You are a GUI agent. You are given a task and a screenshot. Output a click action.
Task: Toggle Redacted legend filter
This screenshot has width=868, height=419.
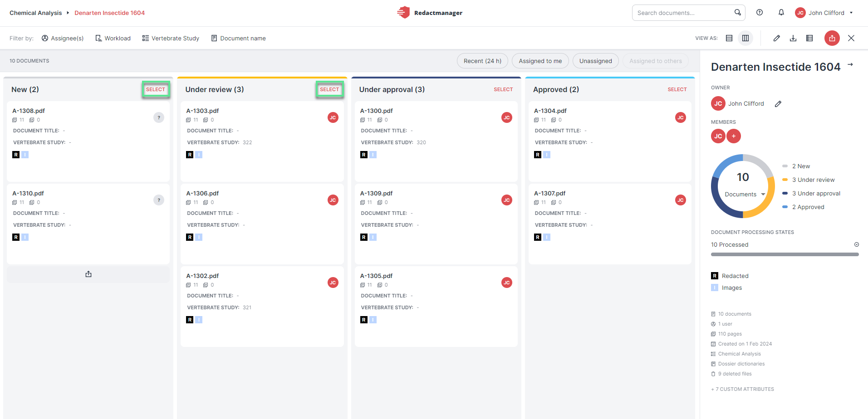[730, 276]
